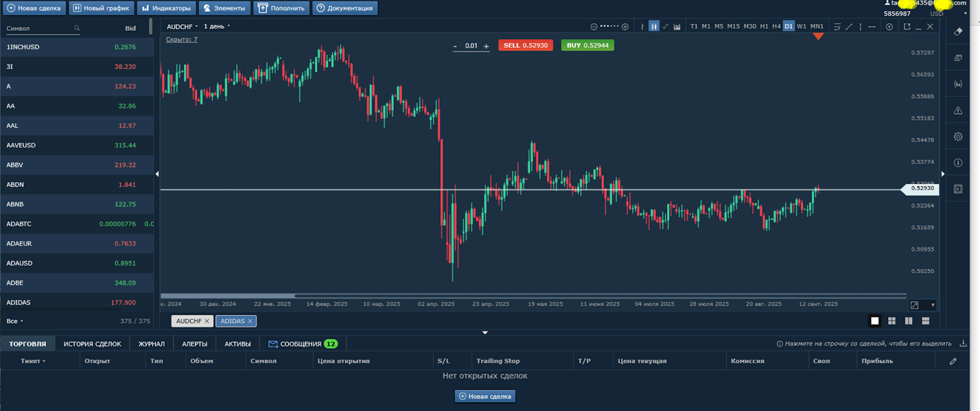
Task: Select the two-column chart layout
Action: click(908, 321)
